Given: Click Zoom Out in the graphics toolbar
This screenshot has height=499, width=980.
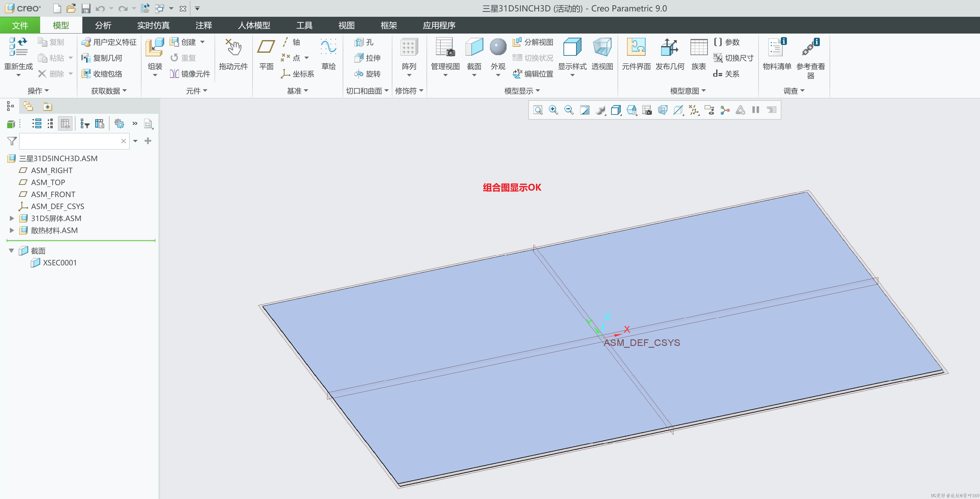Looking at the screenshot, I should (569, 110).
